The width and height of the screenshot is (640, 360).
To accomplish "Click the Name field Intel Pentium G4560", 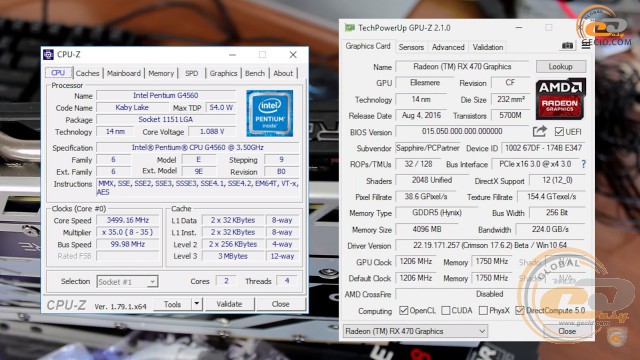I will (166, 96).
